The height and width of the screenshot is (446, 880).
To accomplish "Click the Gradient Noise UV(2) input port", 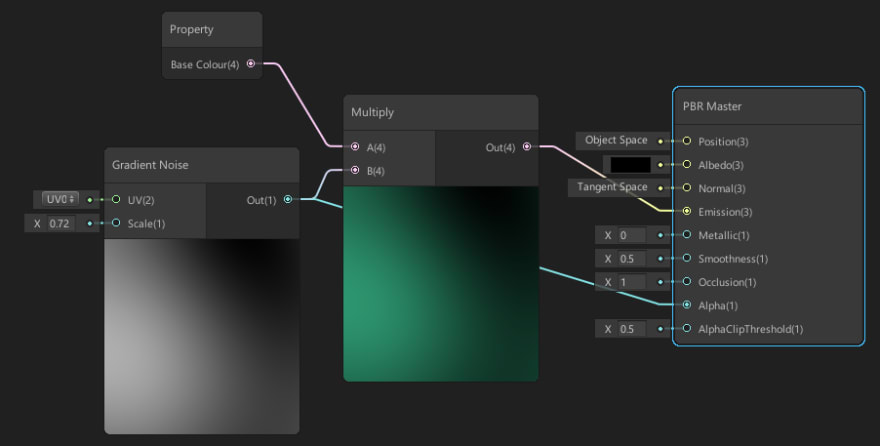I will [116, 199].
